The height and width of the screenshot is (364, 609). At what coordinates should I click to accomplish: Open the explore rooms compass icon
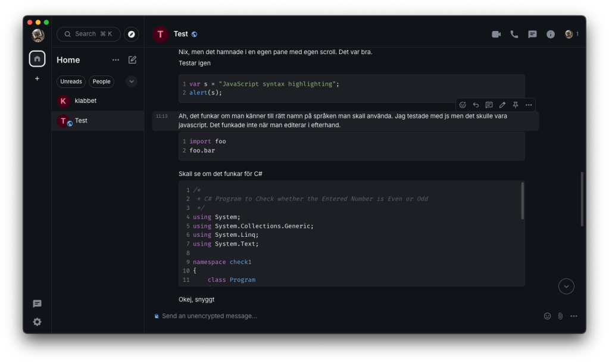click(x=132, y=34)
